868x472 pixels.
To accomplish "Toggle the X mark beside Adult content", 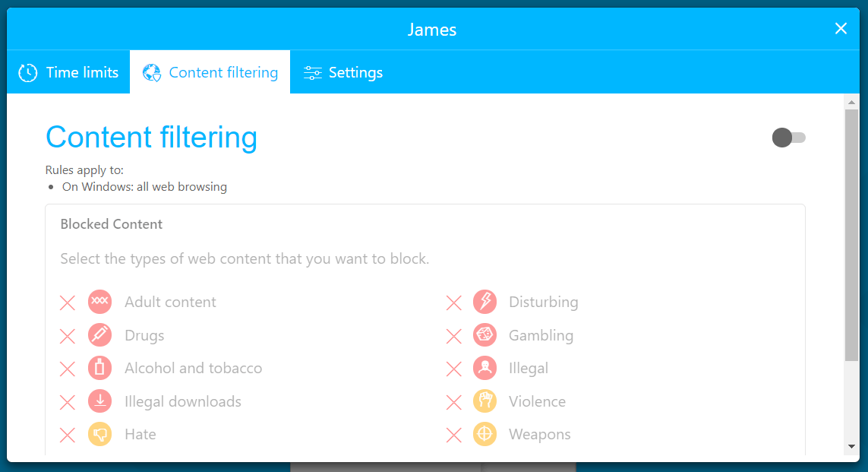I will point(68,303).
